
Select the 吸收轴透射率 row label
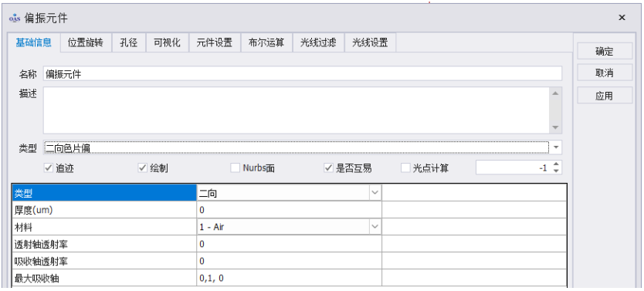(104, 261)
